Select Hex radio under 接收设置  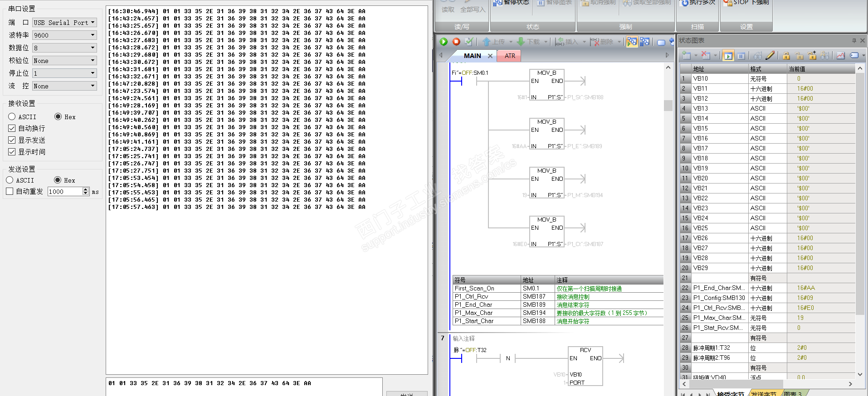coord(58,117)
